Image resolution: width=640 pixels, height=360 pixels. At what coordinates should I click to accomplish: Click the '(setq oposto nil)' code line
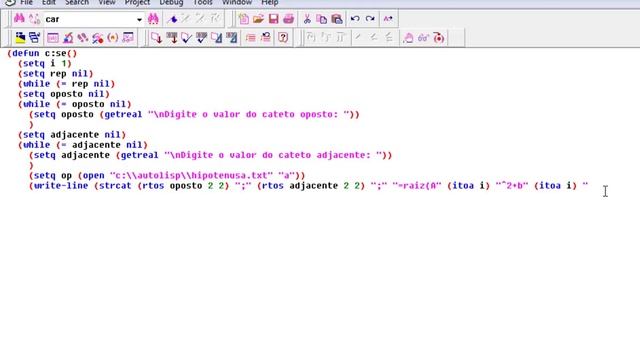coord(64,94)
